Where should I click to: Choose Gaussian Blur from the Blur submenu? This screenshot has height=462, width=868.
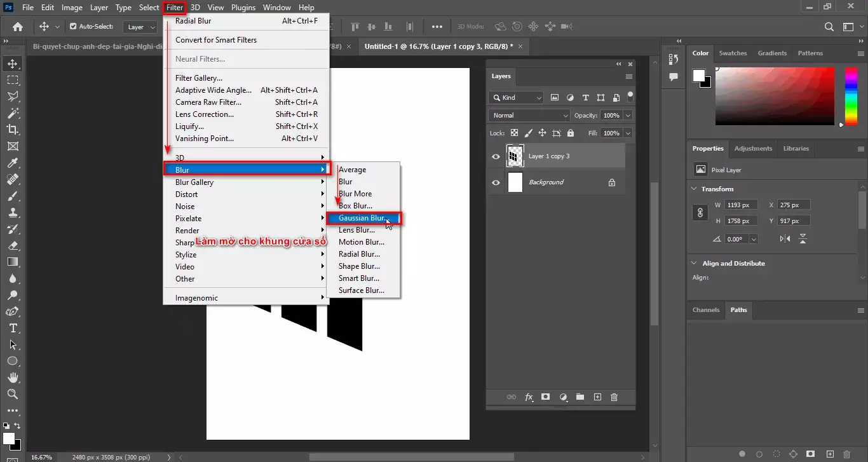click(363, 217)
